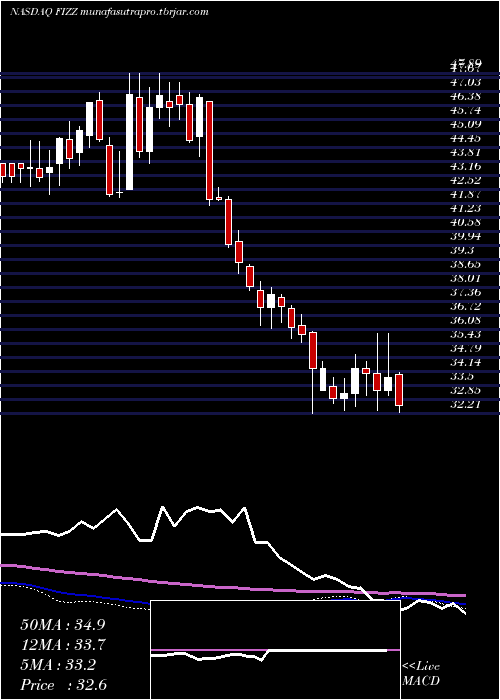Select the 37.36 price axis label
Viewport: 500px width, 700px height.
465,292
